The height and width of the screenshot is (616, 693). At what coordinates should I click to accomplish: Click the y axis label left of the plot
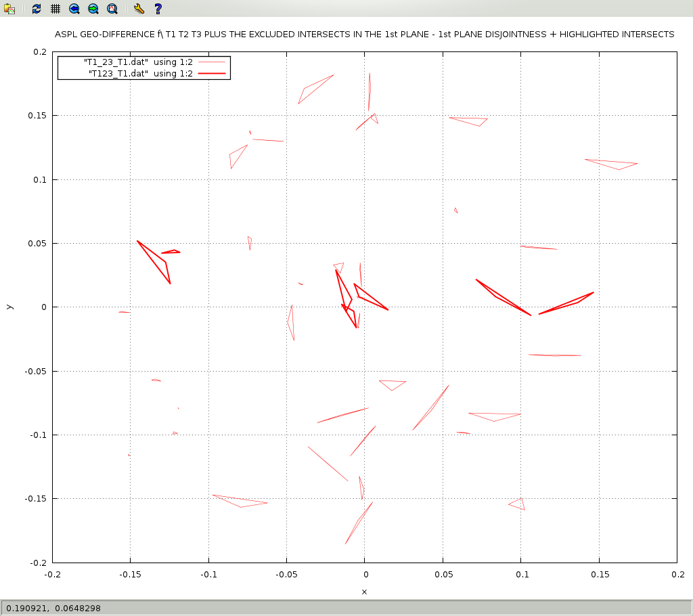click(x=9, y=307)
